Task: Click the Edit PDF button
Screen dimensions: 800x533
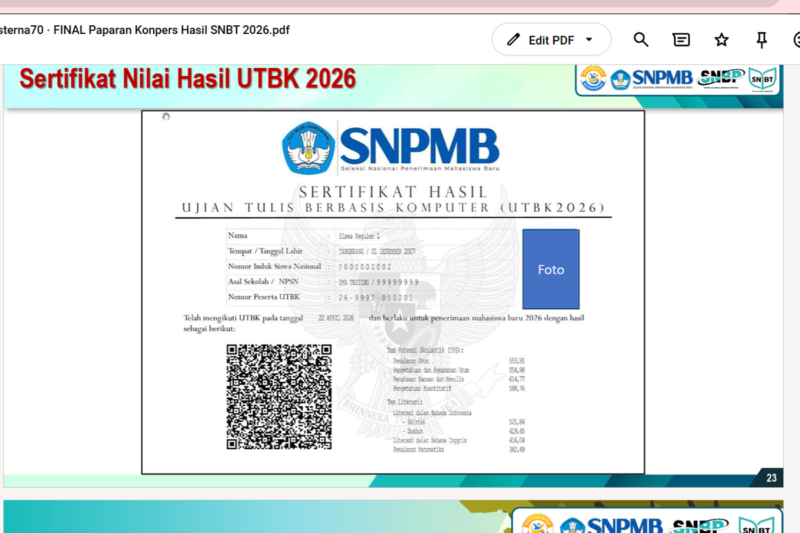Action: point(551,40)
